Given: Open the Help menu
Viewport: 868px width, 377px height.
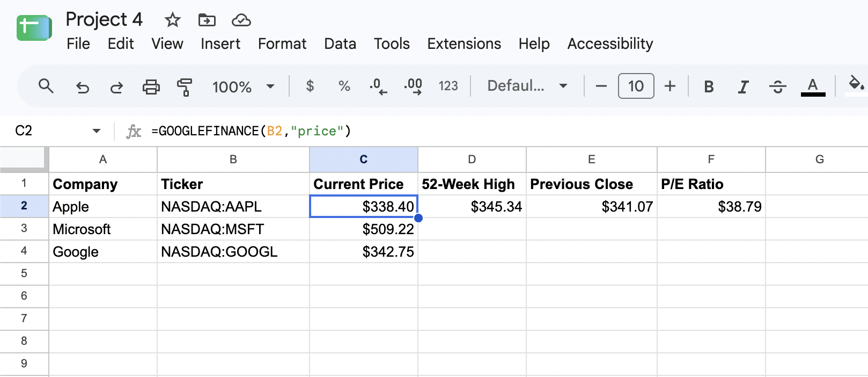Looking at the screenshot, I should click(534, 44).
